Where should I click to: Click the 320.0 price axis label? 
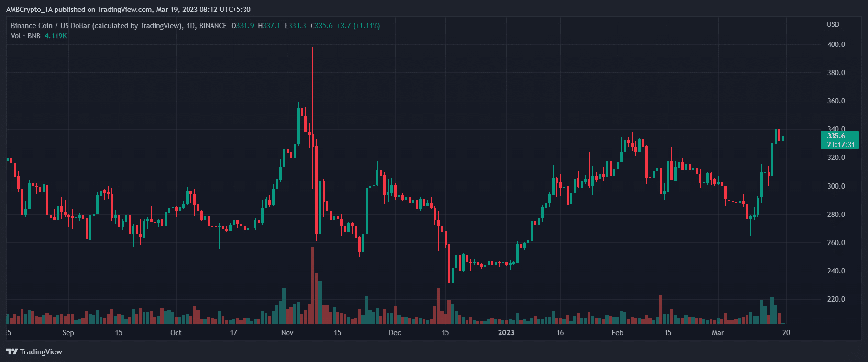tap(836, 158)
